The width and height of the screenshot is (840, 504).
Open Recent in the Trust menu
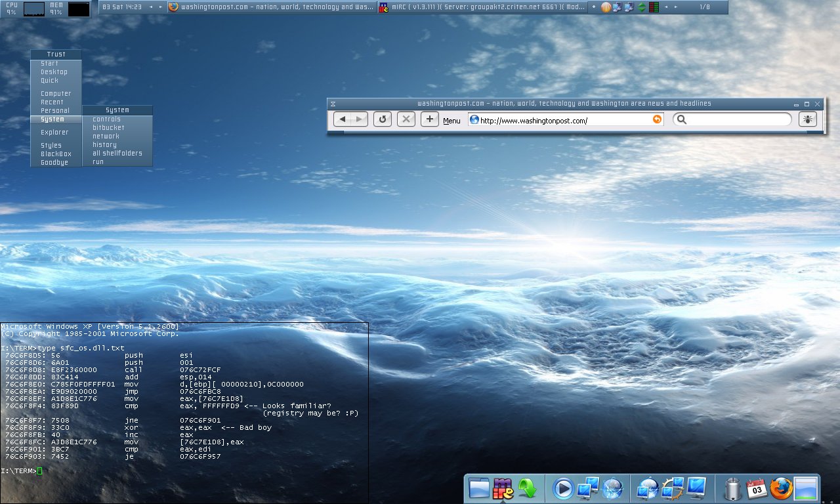[56, 102]
